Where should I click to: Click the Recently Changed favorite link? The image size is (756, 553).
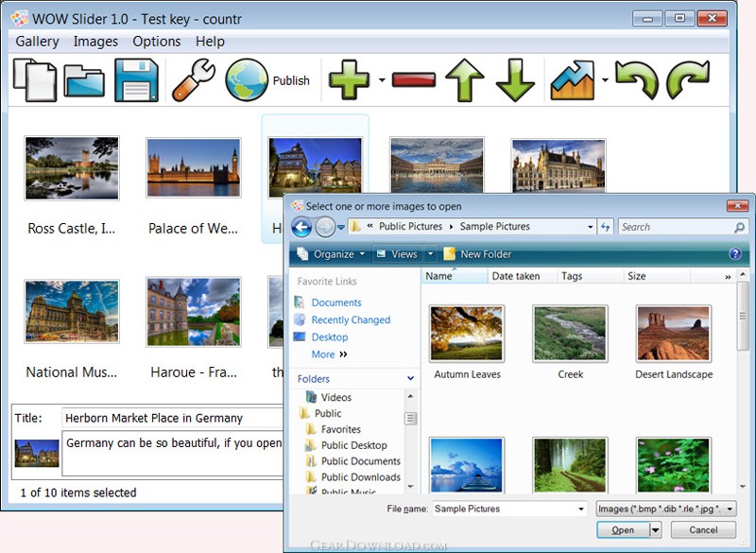point(351,320)
